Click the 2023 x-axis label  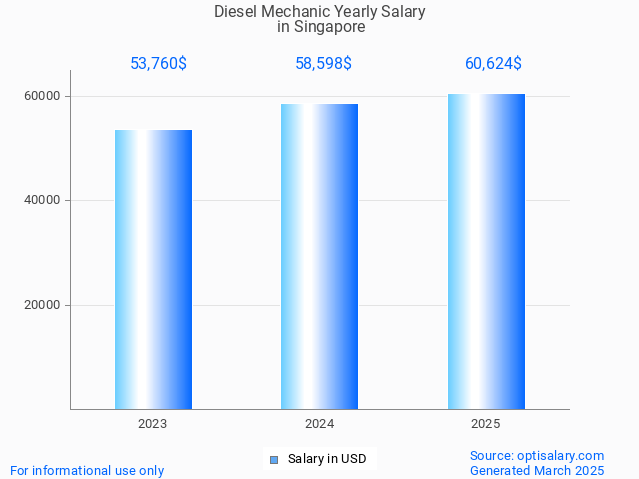[153, 424]
